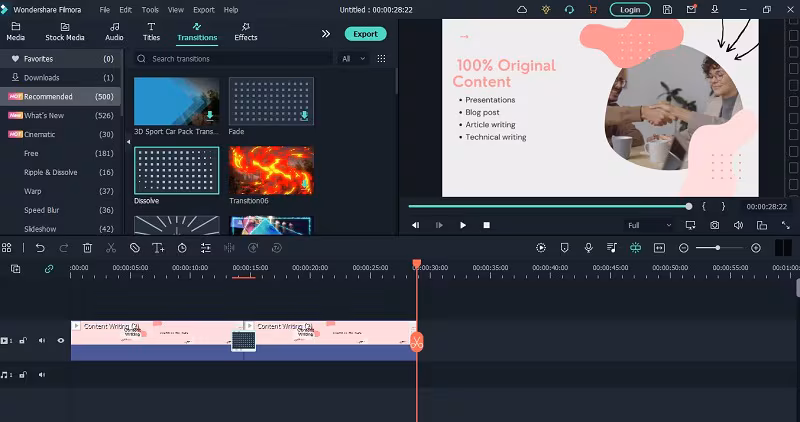Mute audio track 1 speaker
The height and width of the screenshot is (422, 800).
42,375
